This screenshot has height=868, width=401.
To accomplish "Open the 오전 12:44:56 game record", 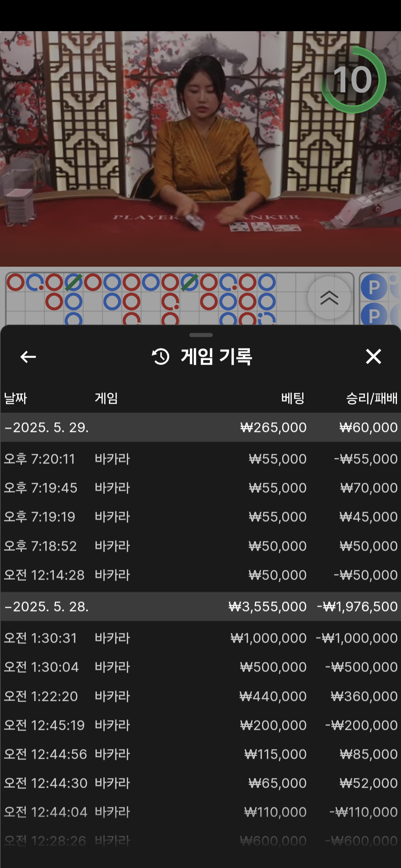I will (200, 754).
